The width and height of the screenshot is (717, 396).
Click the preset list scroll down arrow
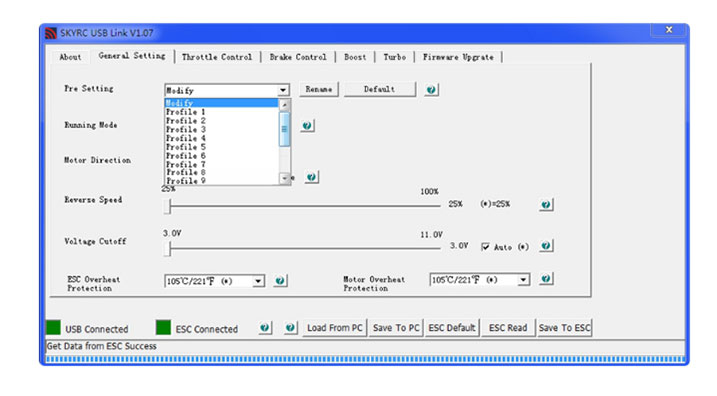284,178
